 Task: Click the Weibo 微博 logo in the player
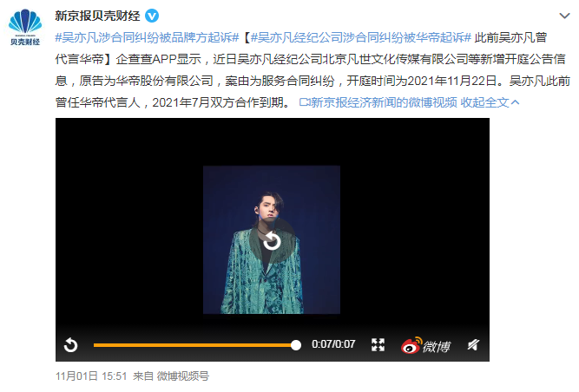pyautogui.click(x=425, y=345)
